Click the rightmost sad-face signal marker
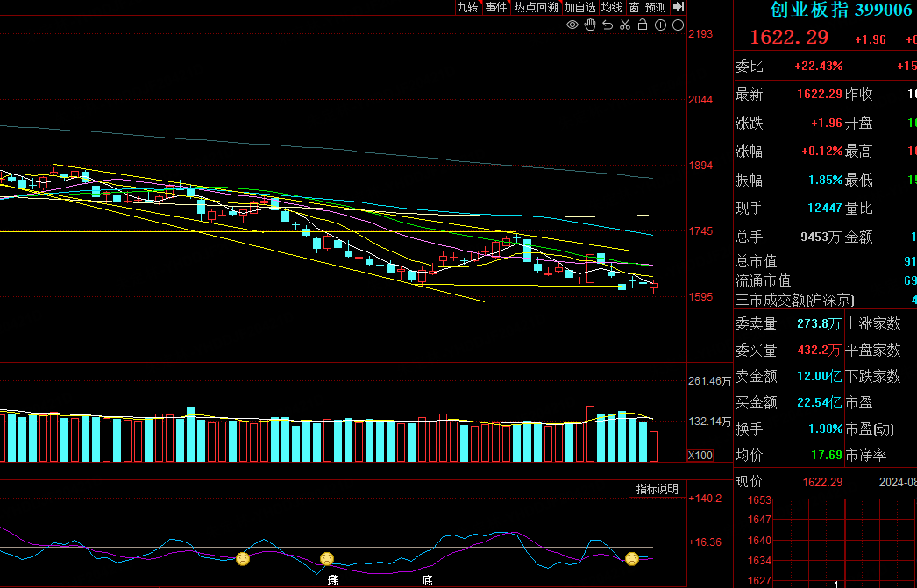This screenshot has width=917, height=588. click(x=631, y=559)
